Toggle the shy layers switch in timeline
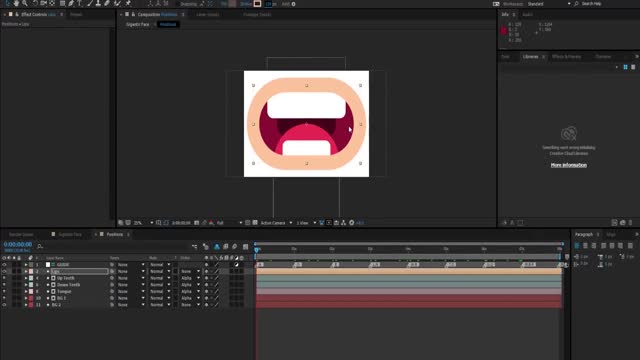640x360 pixels. coord(217,247)
